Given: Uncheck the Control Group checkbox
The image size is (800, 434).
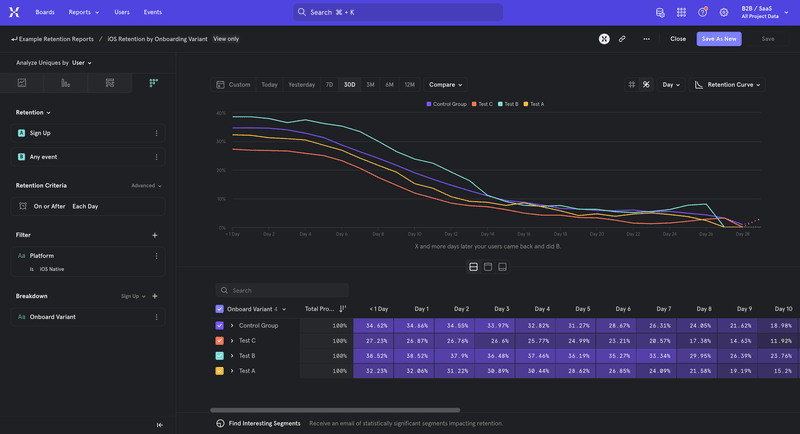Looking at the screenshot, I should (x=220, y=325).
